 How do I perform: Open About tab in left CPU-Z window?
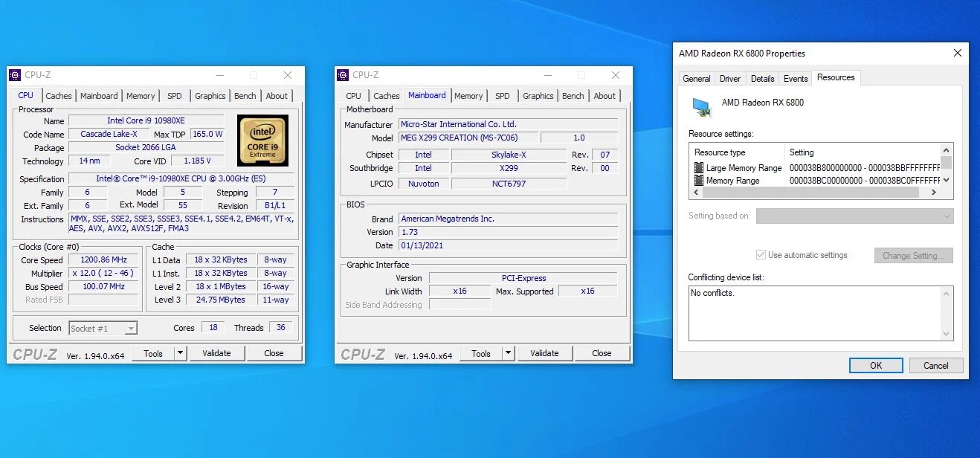tap(277, 96)
